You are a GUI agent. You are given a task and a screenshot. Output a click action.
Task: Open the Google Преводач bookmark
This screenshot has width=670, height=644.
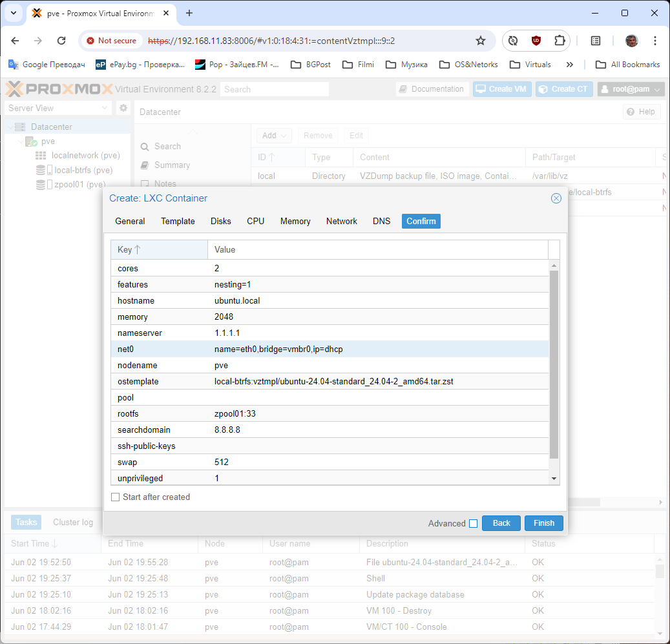[47, 65]
